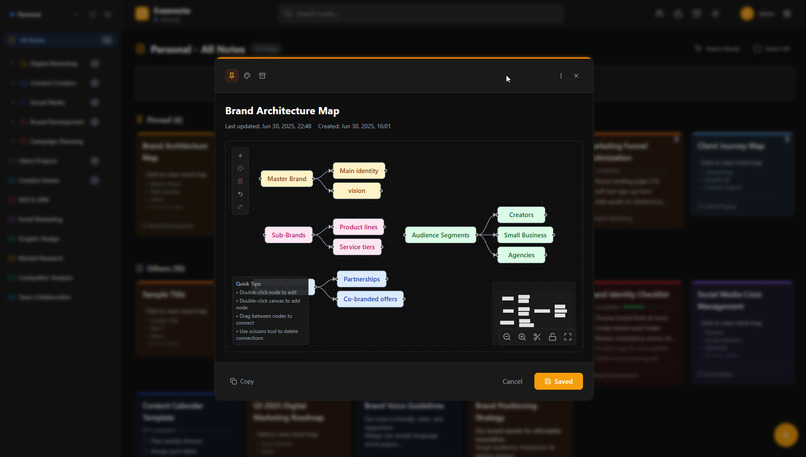Add a node with the plus tool
The image size is (806, 457).
[240, 156]
